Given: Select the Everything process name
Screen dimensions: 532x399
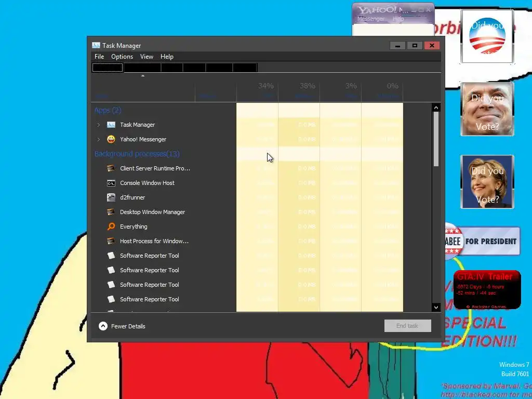Looking at the screenshot, I should (x=134, y=227).
